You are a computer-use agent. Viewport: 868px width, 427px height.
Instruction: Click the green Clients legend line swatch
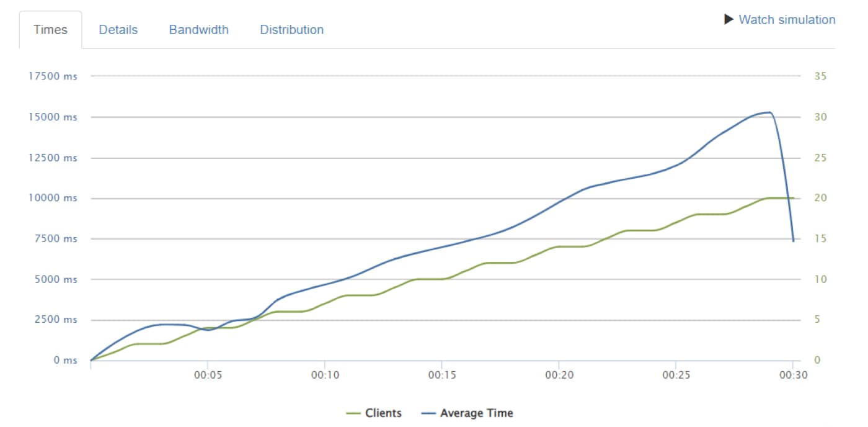pyautogui.click(x=353, y=413)
